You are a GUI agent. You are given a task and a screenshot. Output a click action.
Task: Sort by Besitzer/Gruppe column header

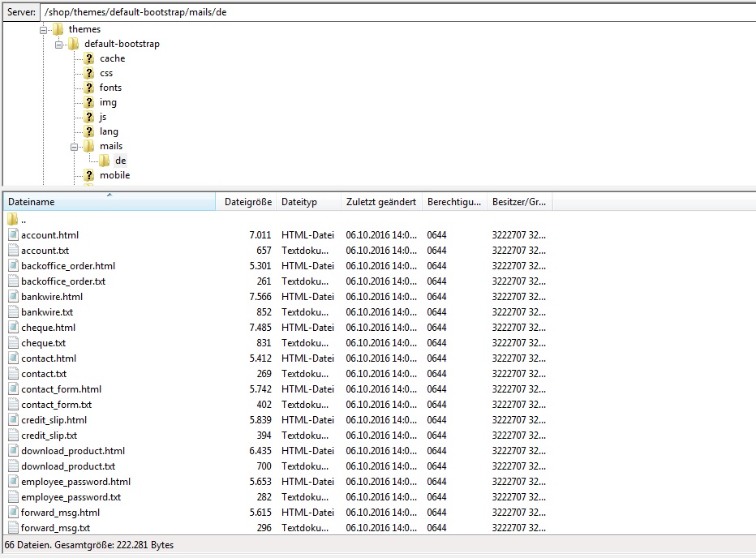coord(519,202)
